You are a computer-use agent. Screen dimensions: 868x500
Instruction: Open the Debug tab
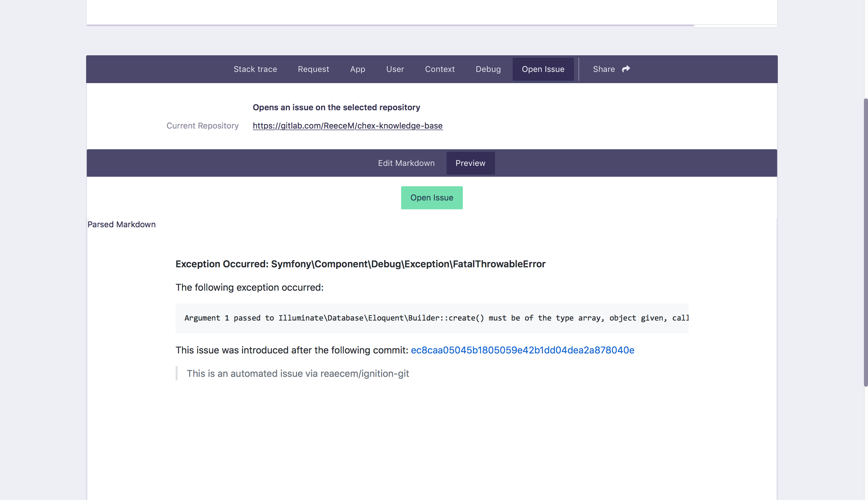[488, 69]
